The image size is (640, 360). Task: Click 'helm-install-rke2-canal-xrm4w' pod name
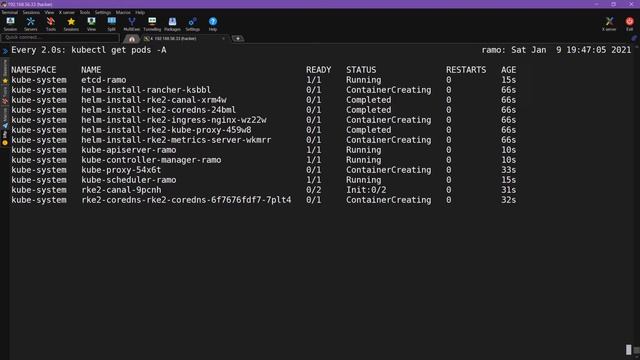point(154,100)
